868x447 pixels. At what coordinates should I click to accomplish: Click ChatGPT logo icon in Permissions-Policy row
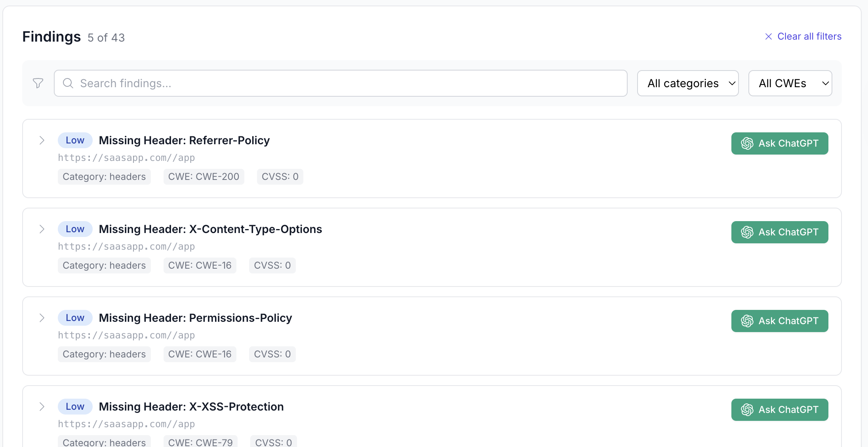click(747, 321)
